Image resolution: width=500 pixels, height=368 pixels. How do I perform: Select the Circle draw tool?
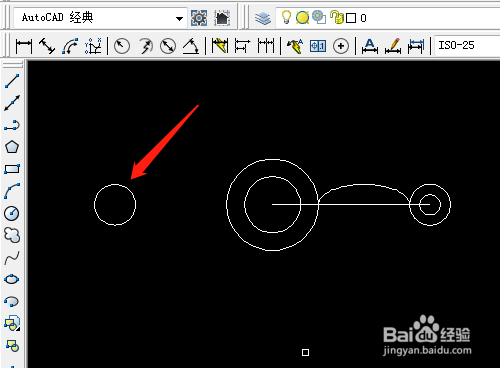12,213
